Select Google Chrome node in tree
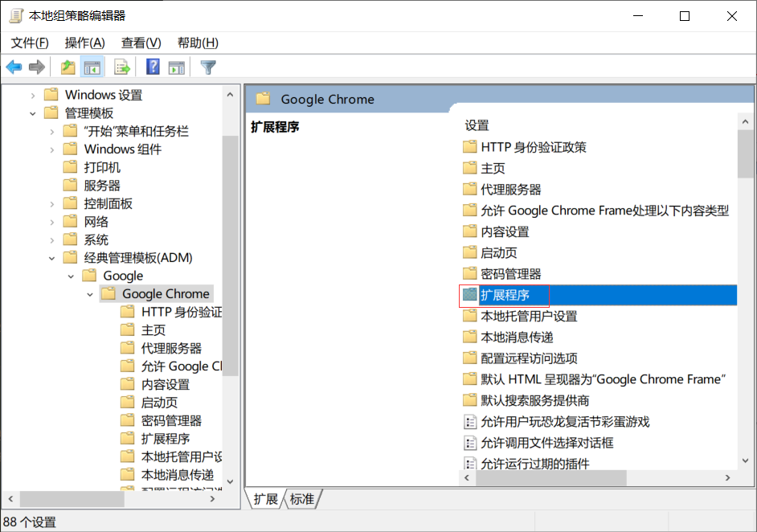This screenshot has height=532, width=757. pyautogui.click(x=166, y=293)
